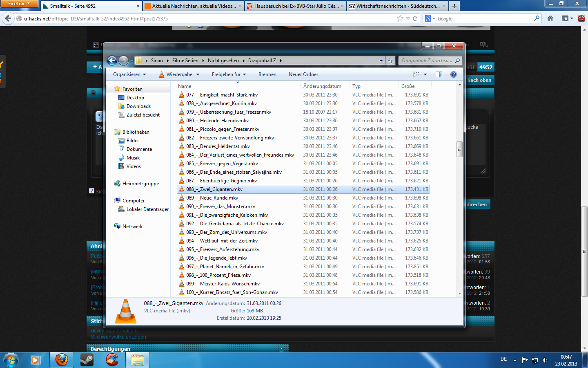
Task: Open the Firefox menu button
Action: (19, 4)
